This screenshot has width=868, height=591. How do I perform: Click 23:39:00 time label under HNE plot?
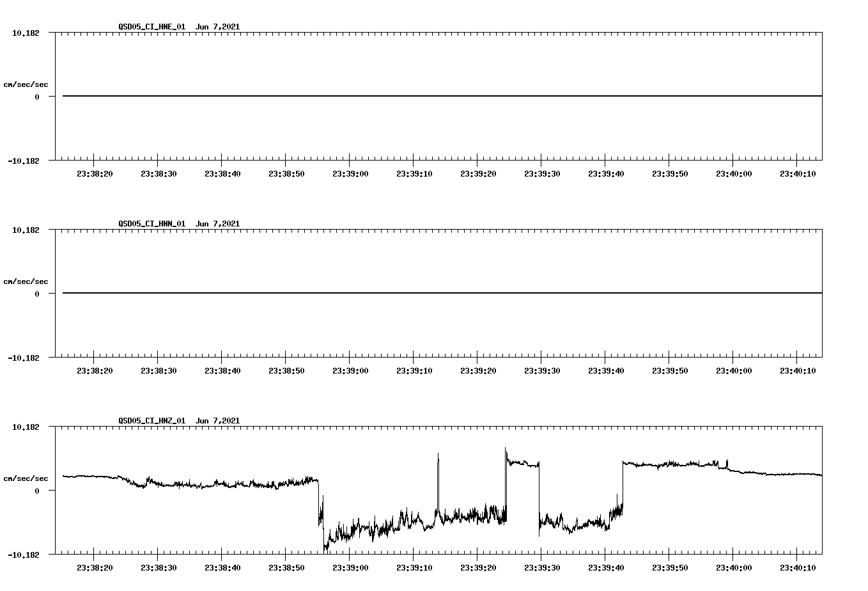[350, 174]
